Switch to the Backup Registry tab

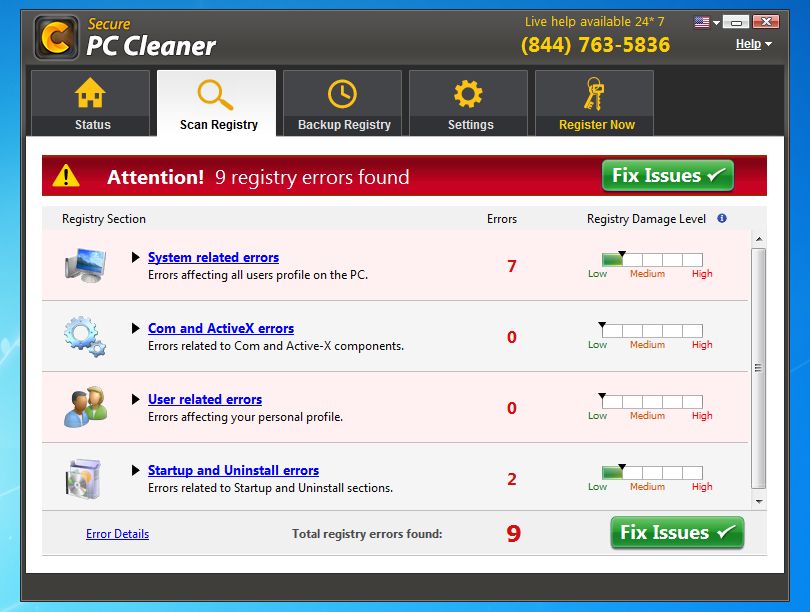(x=342, y=103)
